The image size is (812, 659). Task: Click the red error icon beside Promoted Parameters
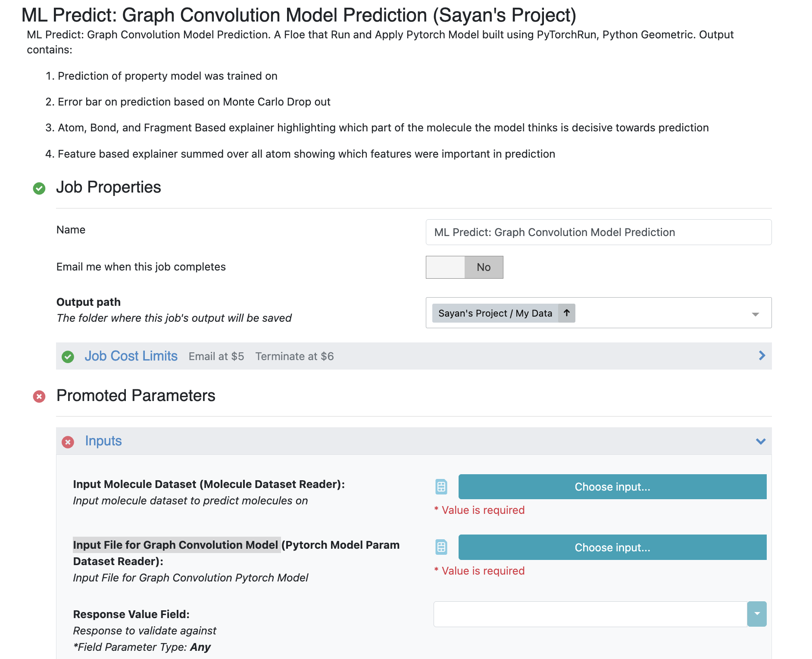pyautogui.click(x=39, y=396)
